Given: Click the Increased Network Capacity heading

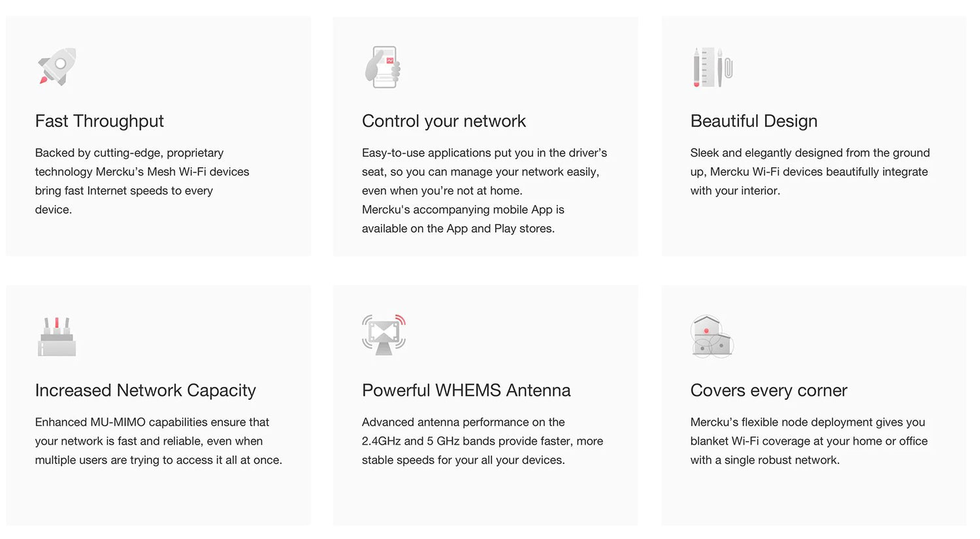Looking at the screenshot, I should [x=145, y=390].
